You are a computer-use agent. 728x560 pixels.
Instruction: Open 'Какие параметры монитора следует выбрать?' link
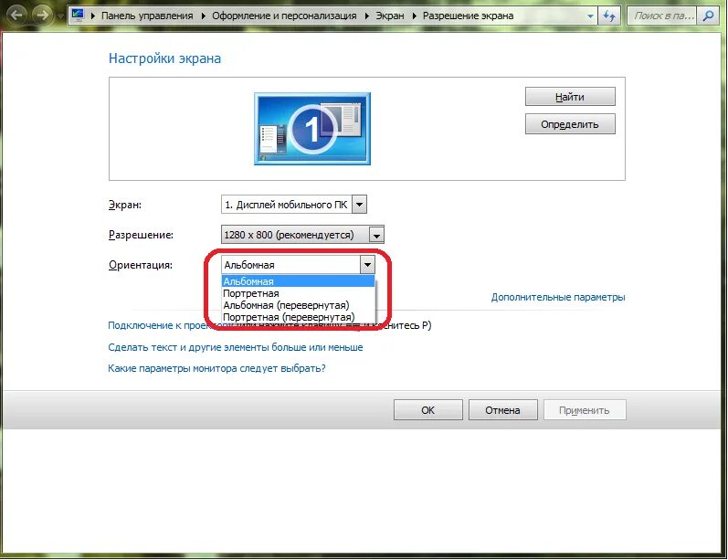point(216,368)
